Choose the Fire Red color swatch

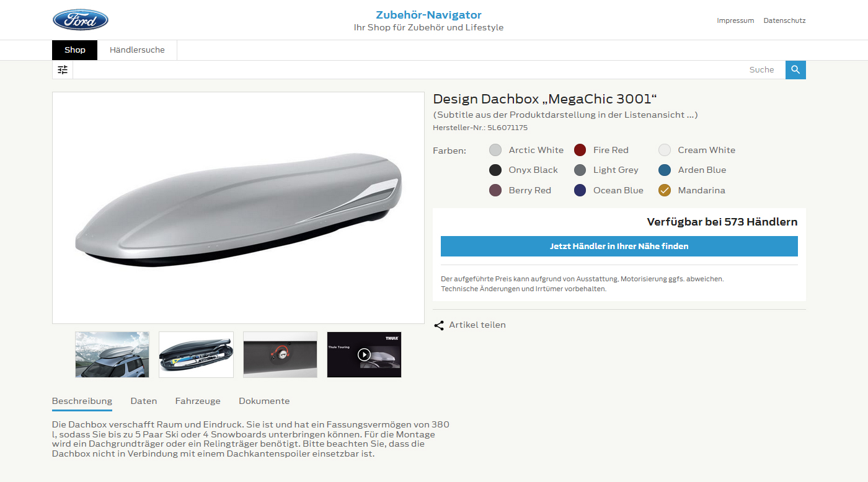click(x=580, y=150)
